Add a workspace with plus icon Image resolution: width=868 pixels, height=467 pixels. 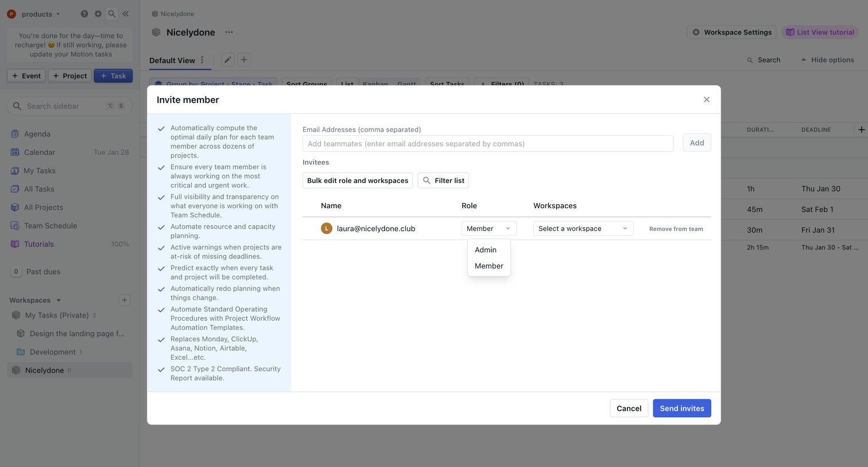pyautogui.click(x=125, y=300)
